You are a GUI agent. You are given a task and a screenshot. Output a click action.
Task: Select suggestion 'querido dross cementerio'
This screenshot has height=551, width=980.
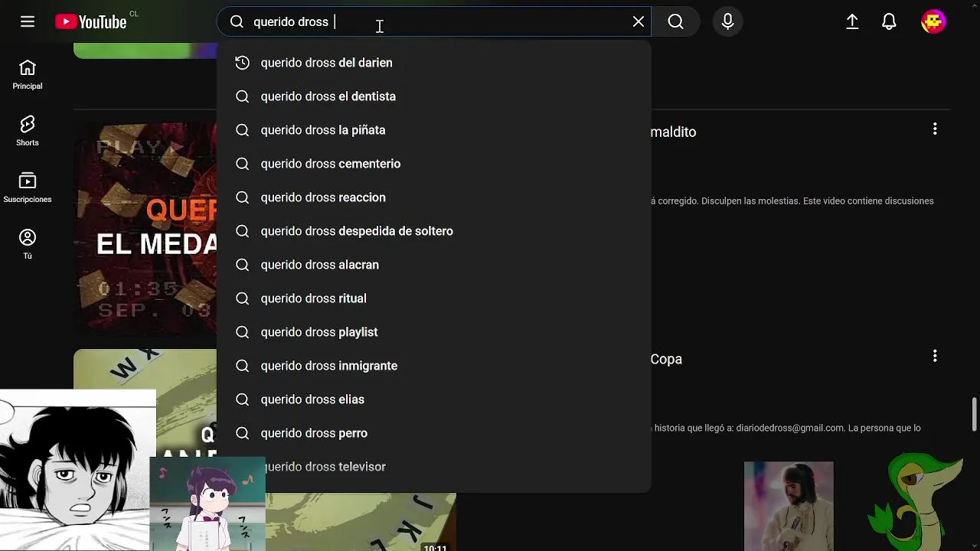(x=434, y=164)
